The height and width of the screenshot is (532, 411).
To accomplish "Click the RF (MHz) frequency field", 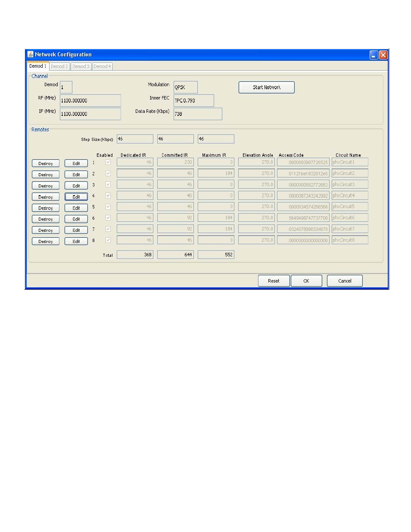I will 90,100.
